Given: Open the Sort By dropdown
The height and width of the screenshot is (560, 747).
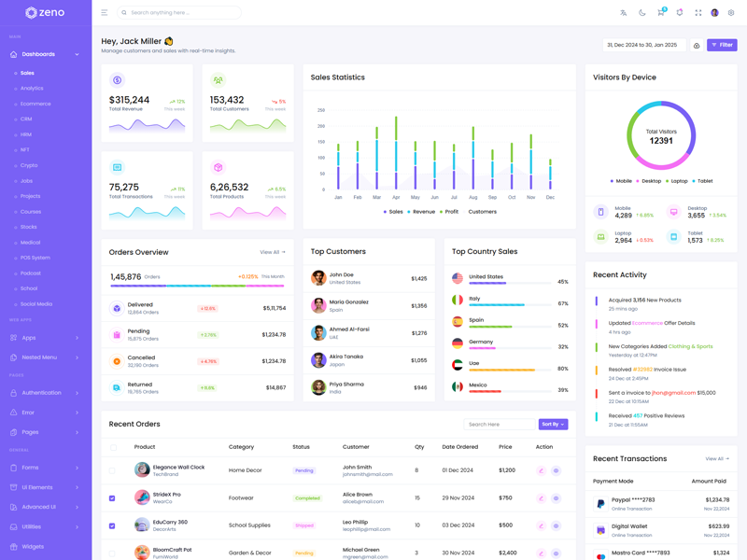Looking at the screenshot, I should [x=553, y=425].
